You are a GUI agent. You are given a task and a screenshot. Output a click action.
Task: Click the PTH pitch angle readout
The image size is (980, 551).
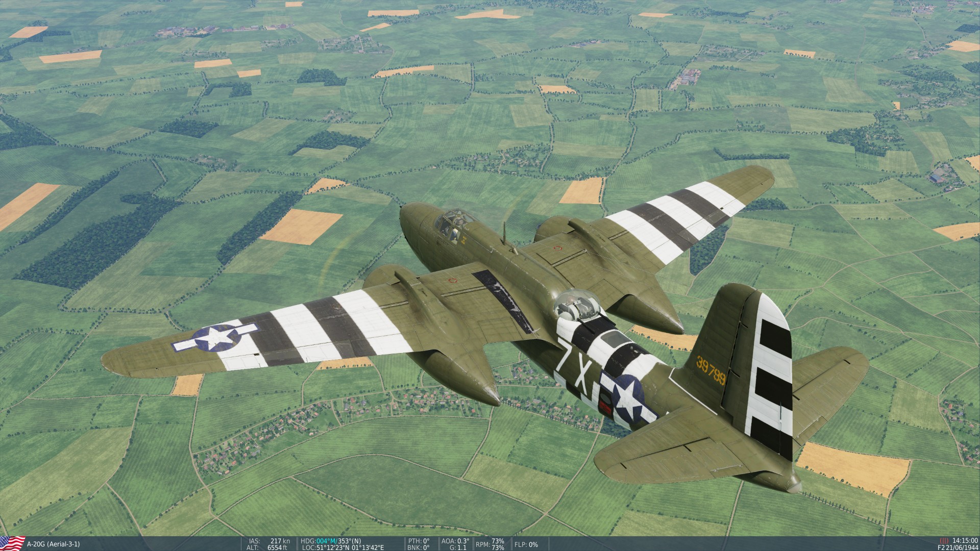(x=419, y=541)
